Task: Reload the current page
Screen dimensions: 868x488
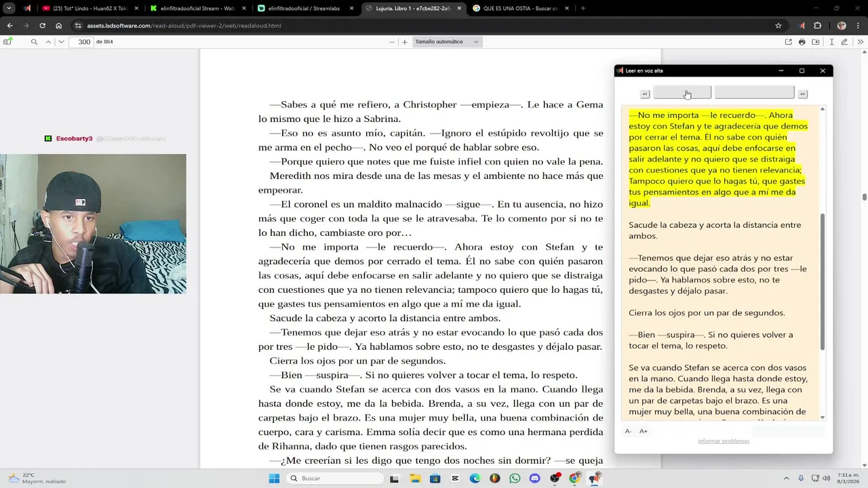Action: click(42, 26)
